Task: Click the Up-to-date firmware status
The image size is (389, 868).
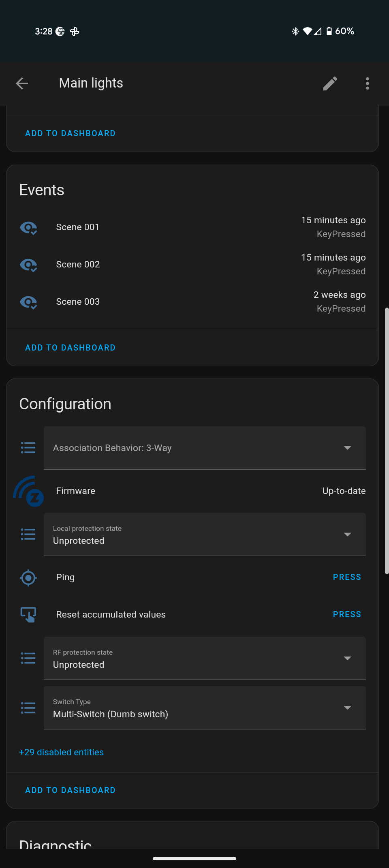Action: click(x=344, y=491)
